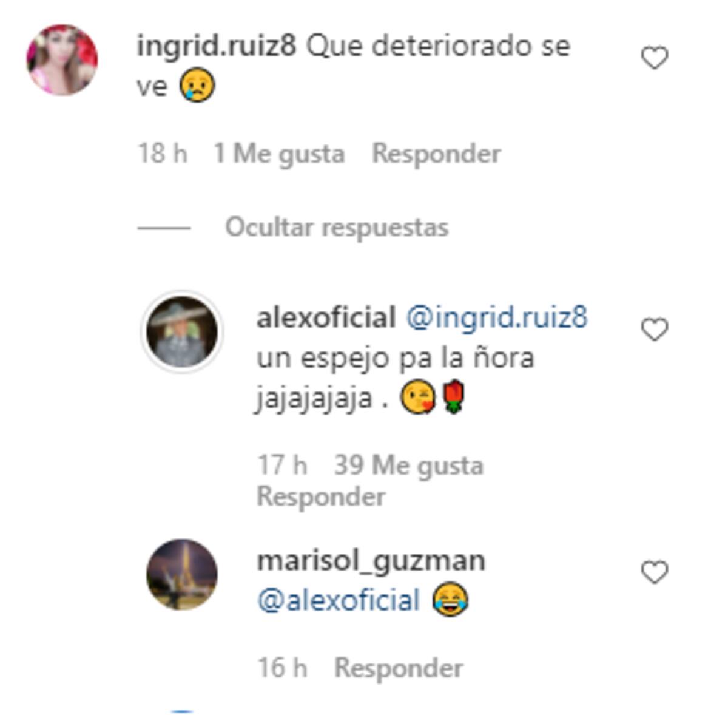This screenshot has width=728, height=715.
Task: Like alexoficial's reply with heart icon
Action: (x=655, y=330)
